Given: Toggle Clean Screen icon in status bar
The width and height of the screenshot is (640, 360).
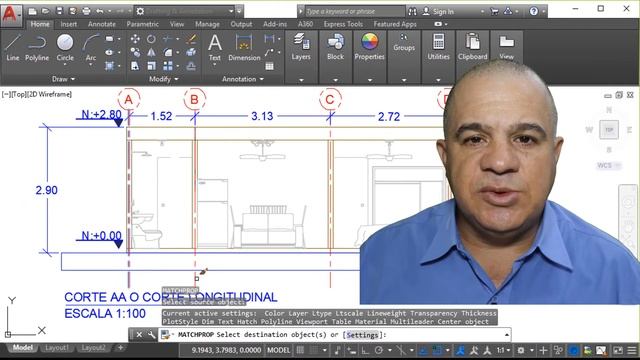Looking at the screenshot, I should [x=618, y=350].
